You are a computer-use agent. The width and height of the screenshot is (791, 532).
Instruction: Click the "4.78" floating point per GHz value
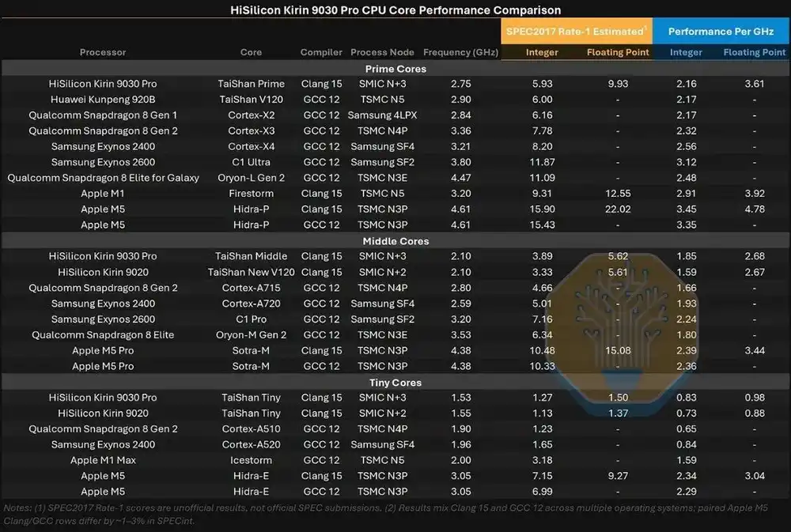[x=755, y=209]
